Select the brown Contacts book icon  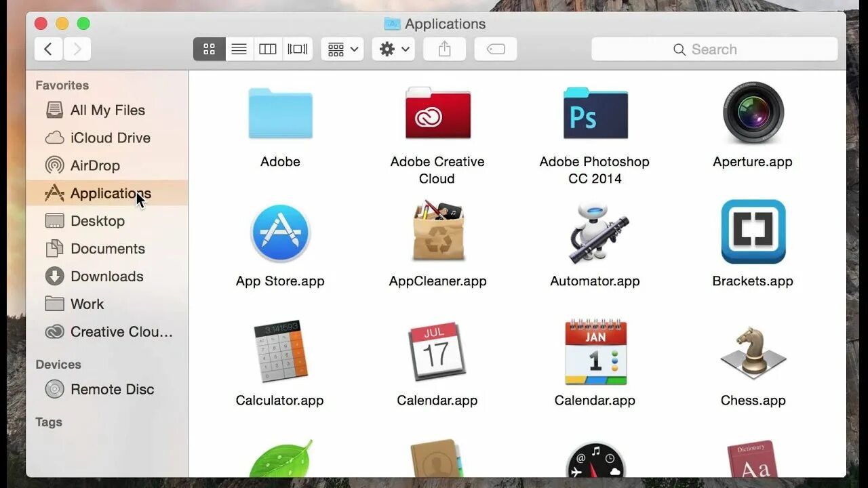click(x=437, y=459)
